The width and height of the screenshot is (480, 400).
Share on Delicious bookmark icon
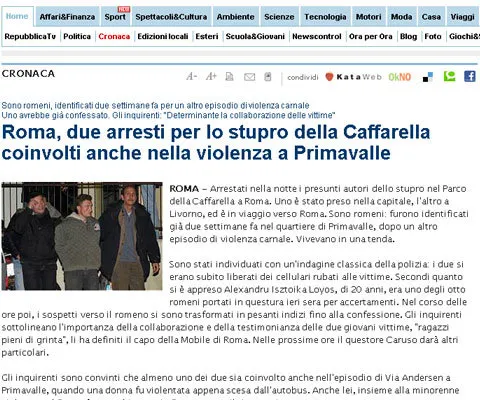(x=428, y=77)
